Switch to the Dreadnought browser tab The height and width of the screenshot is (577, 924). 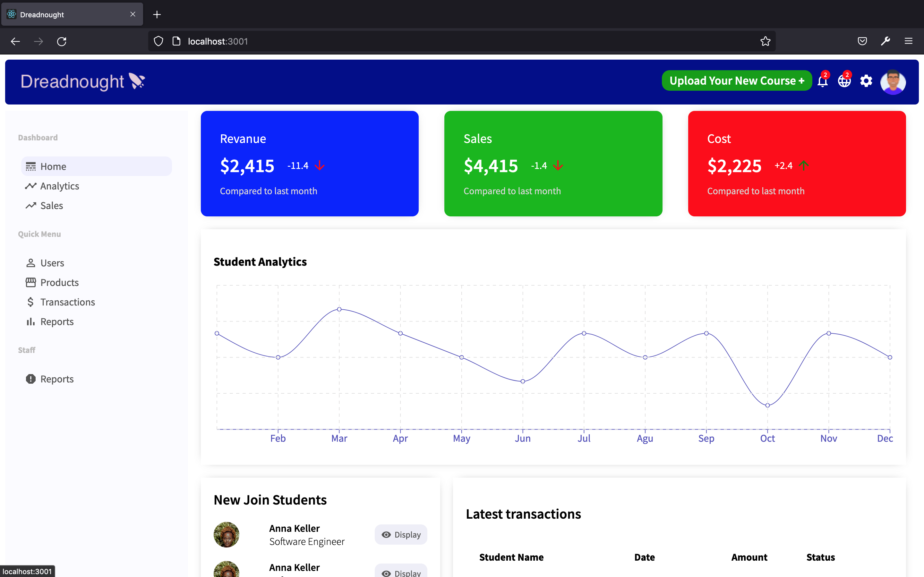57,14
